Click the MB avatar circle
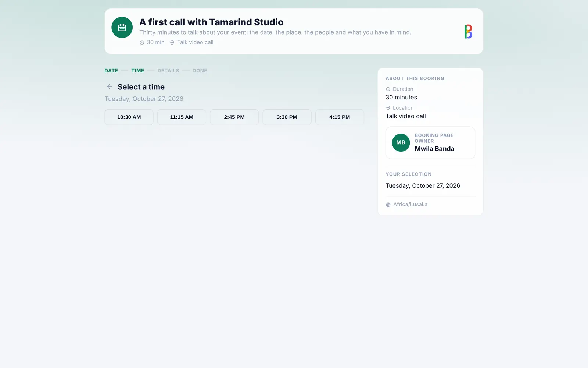Viewport: 588px width, 368px height. [x=401, y=143]
